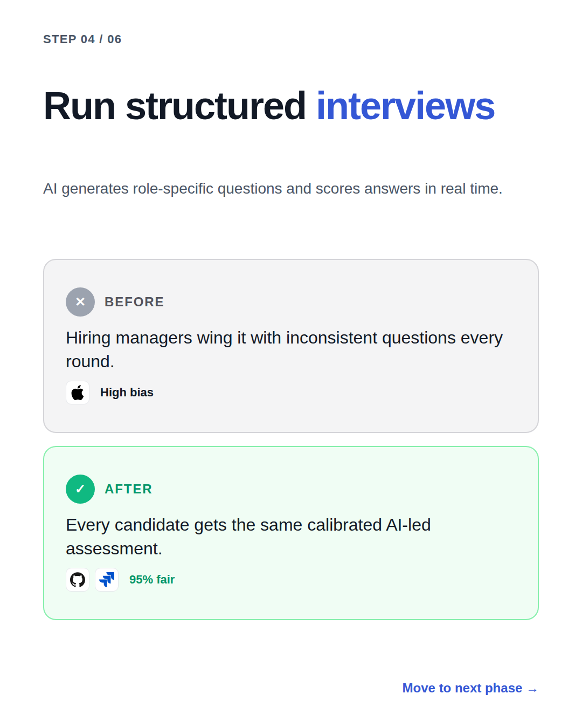Open the Move to next phase link
Image resolution: width=582 pixels, height=728 pixels.
(470, 688)
